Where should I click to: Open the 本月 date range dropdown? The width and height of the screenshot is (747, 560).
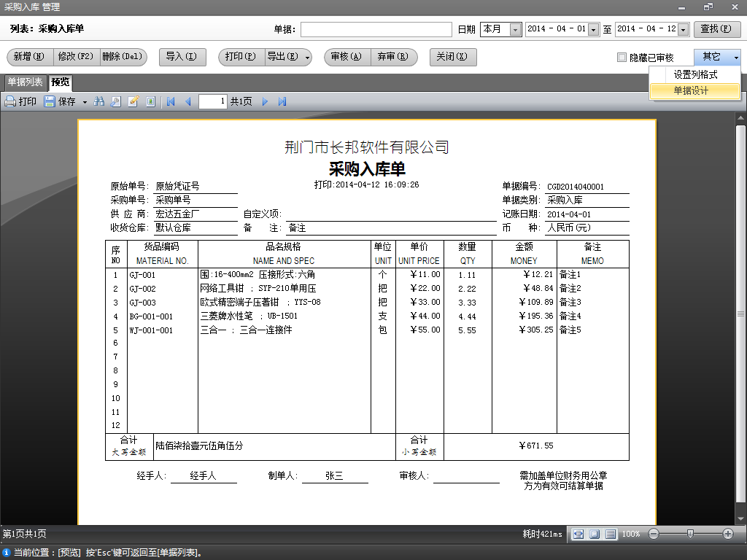(515, 29)
